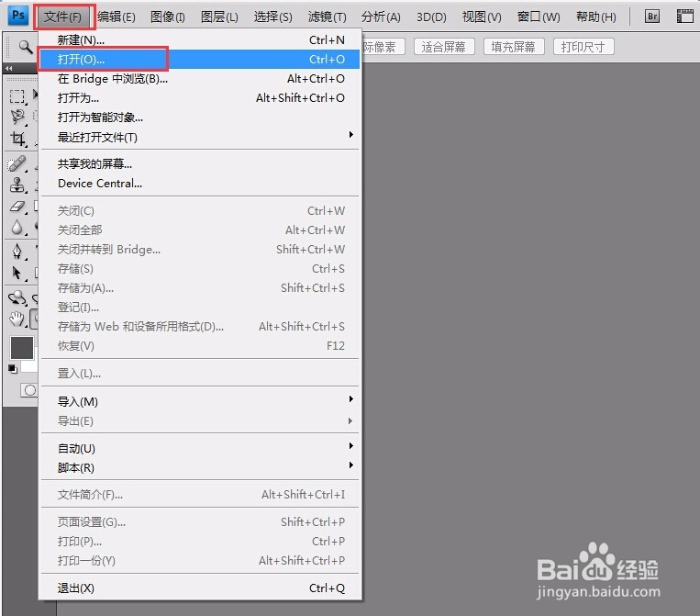The height and width of the screenshot is (616, 700).
Task: Open the Extras filmstrip icon next to Br
Action: coord(684,17)
